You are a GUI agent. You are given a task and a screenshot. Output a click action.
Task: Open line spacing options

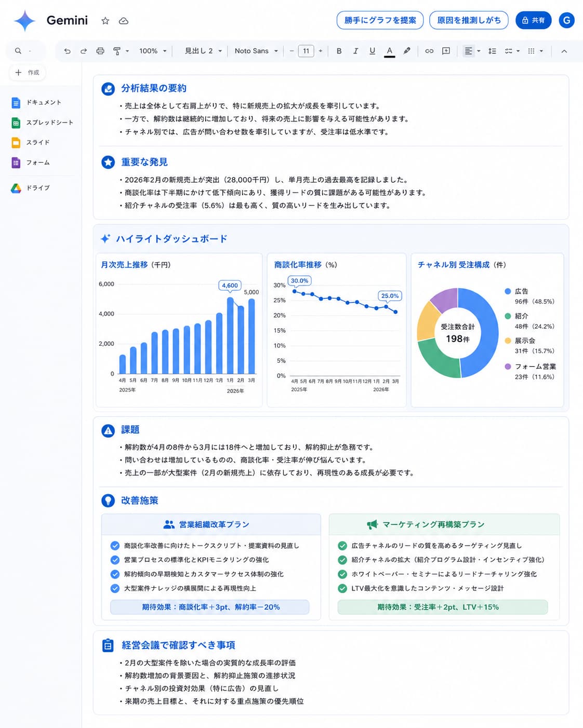point(492,51)
